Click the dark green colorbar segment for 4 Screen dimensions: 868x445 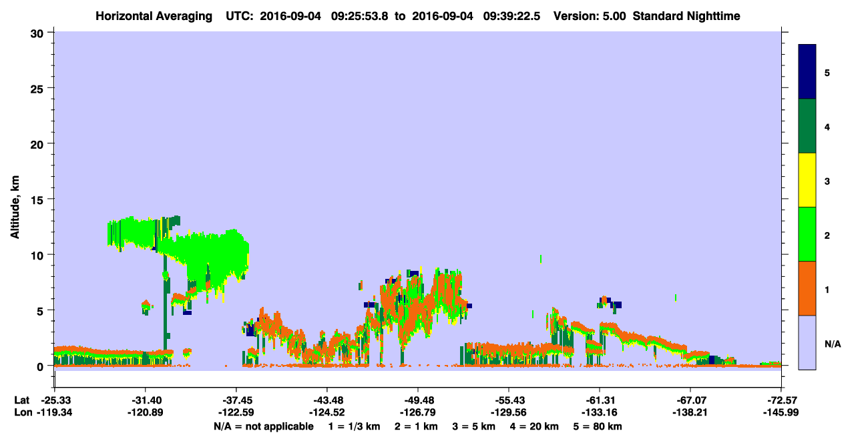pyautogui.click(x=807, y=126)
